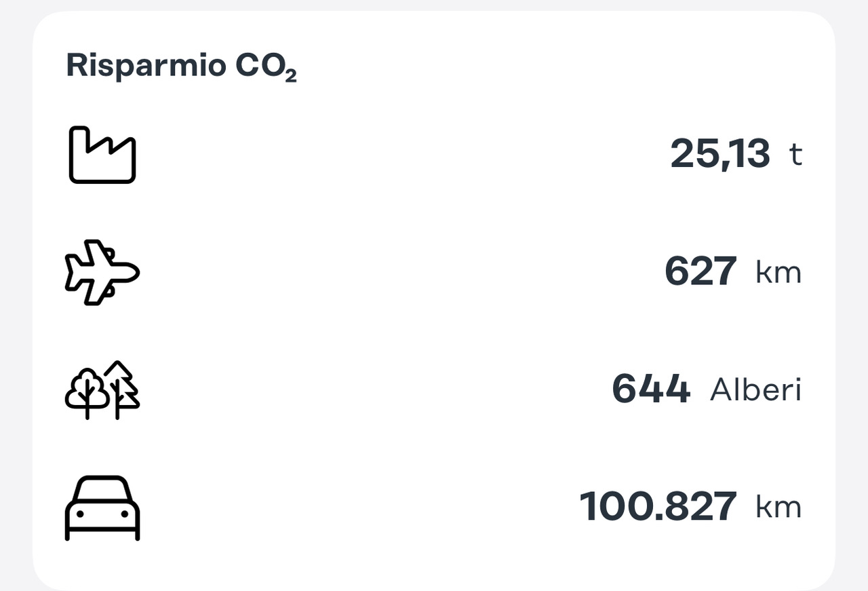Click the 100.827 car distance value
868x591 pixels.
658,507
